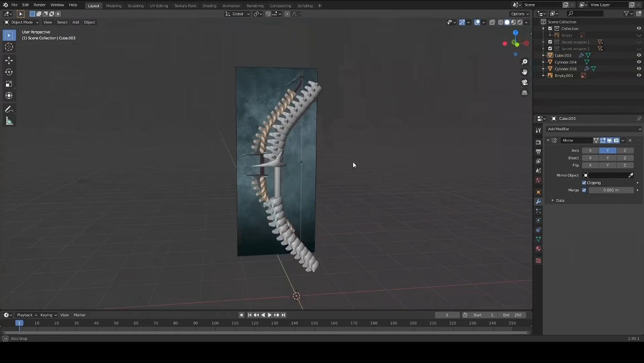This screenshot has height=363, width=644.
Task: Select the Rotate tool
Action: tap(9, 72)
